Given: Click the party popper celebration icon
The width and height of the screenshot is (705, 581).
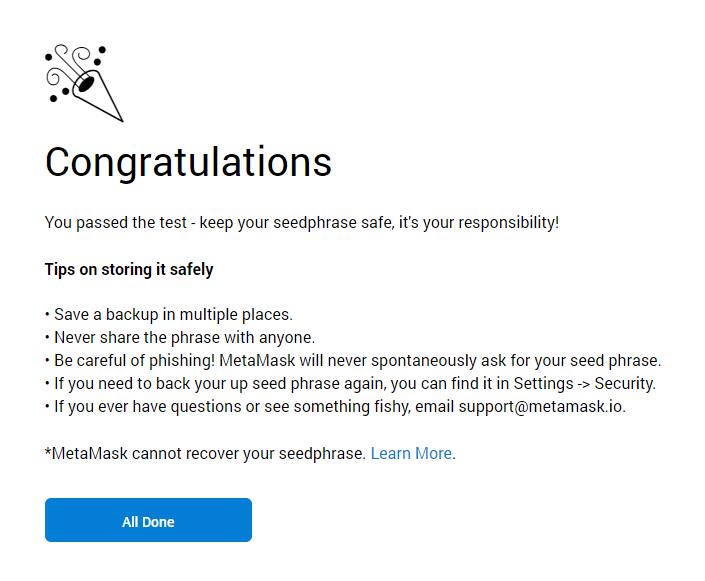Looking at the screenshot, I should click(x=84, y=83).
